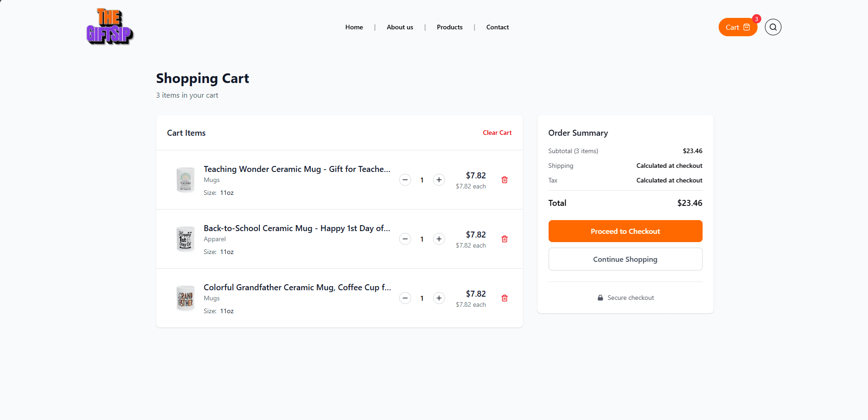Viewport: 868px width, 420px height.
Task: Open the search magnifier icon
Action: [773, 27]
